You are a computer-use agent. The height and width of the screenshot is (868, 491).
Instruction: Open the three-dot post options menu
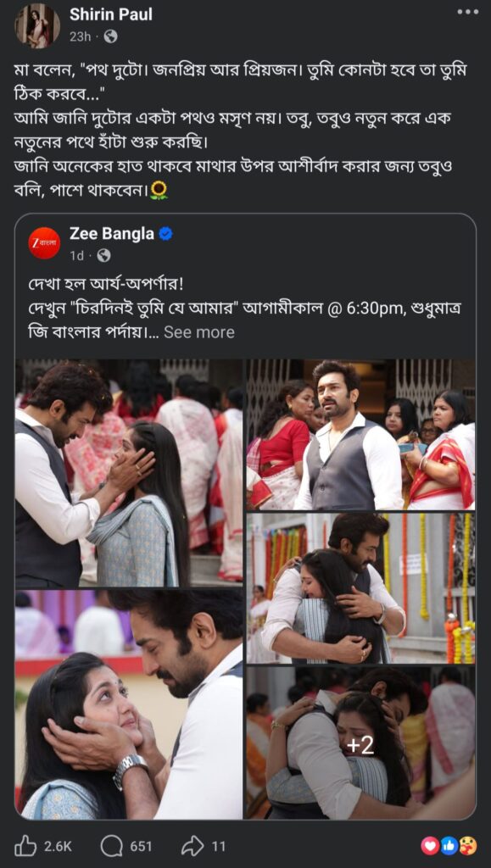[468, 12]
